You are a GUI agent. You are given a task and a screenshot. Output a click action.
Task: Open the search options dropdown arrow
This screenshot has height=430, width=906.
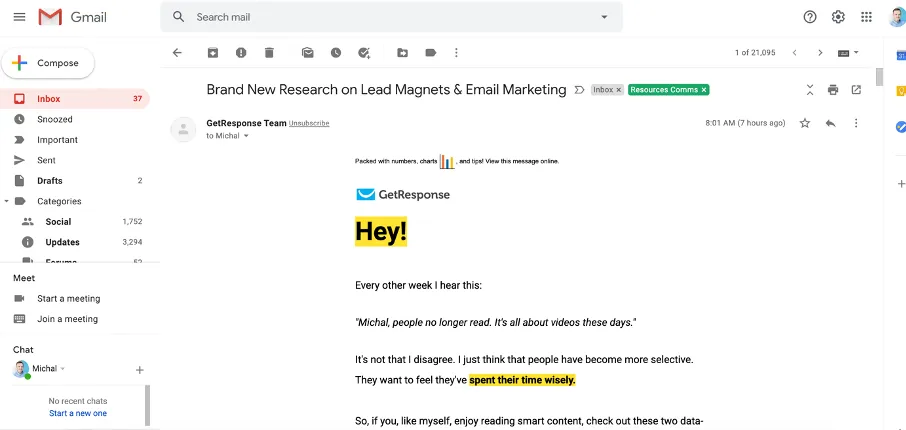tap(603, 17)
